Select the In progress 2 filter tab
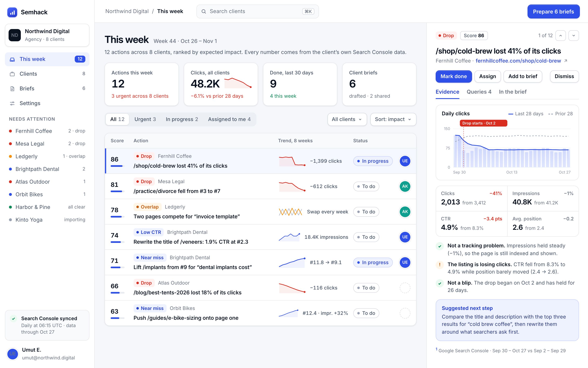Viewport: 588px width, 368px height. pyautogui.click(x=182, y=119)
